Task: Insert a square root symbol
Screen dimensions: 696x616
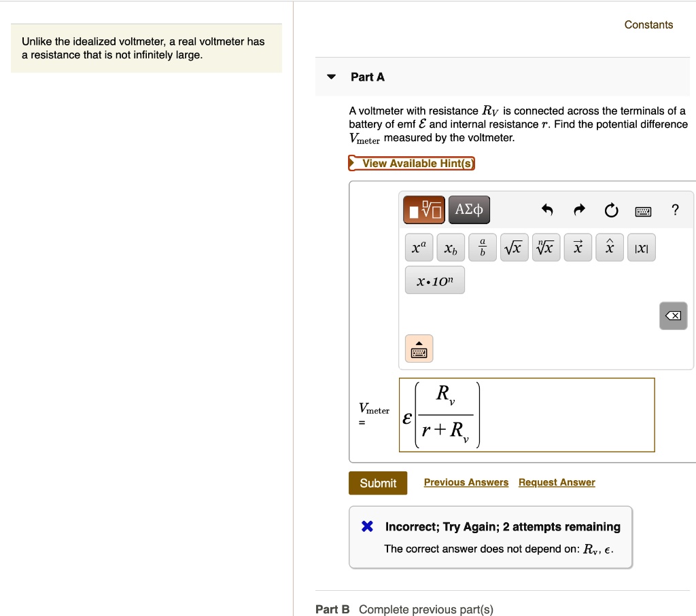Action: (514, 249)
